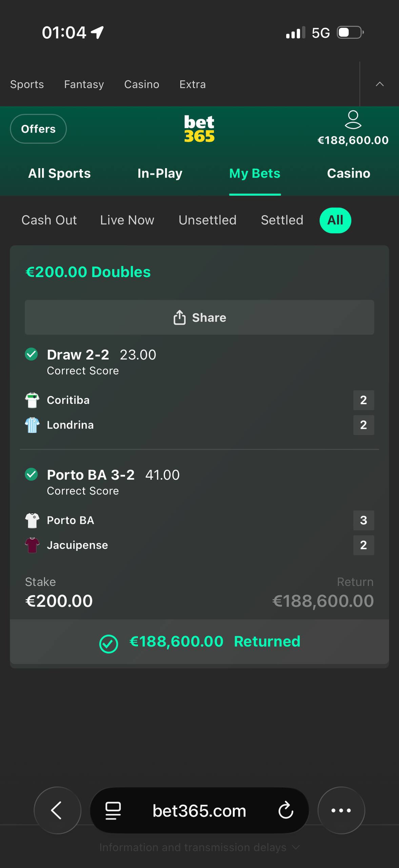This screenshot has width=399, height=868.
Task: Expand the €200.00 Doubles bet header
Action: click(x=88, y=272)
